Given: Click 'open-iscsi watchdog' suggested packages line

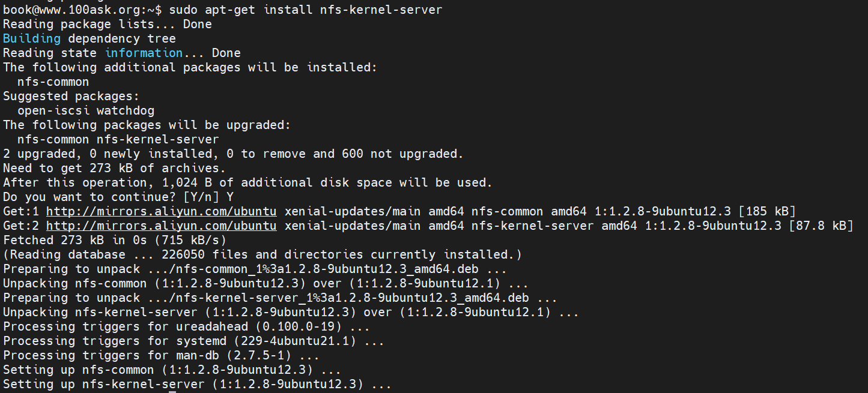Looking at the screenshot, I should click(x=86, y=110).
